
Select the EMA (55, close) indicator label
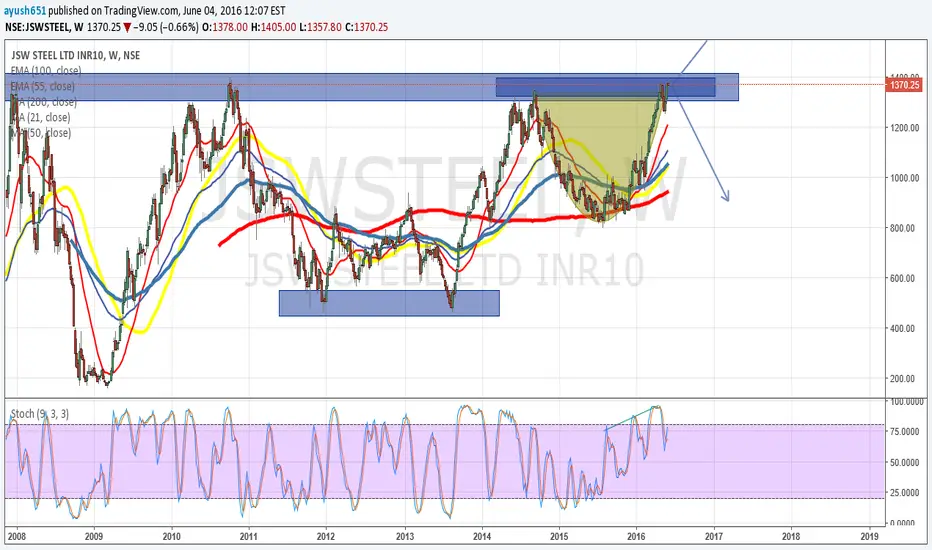coord(43,86)
